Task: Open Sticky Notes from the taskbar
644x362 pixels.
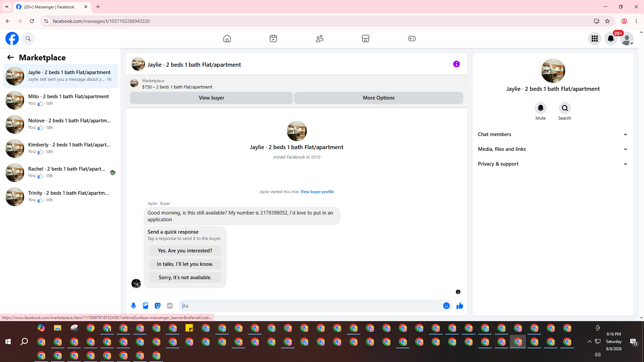Action: tap(189, 328)
